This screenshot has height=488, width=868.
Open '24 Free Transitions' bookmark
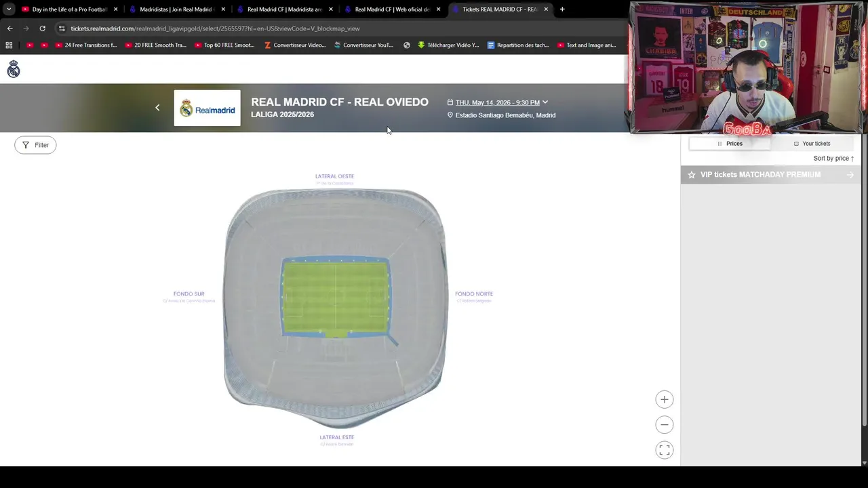click(85, 45)
